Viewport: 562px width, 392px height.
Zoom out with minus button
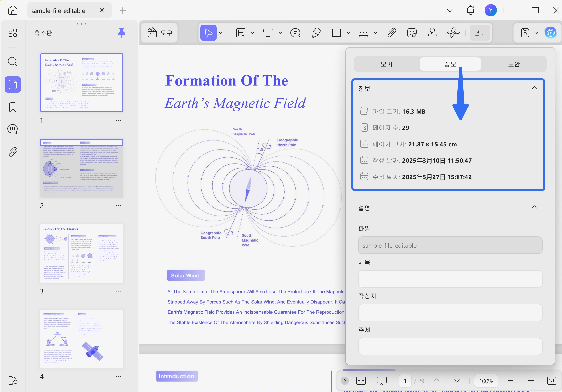coord(511,381)
